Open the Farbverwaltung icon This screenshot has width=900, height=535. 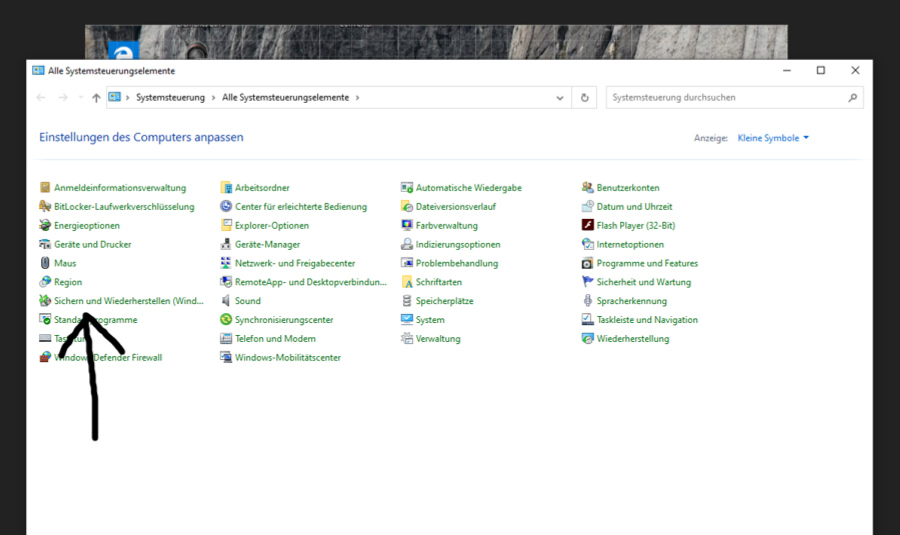tap(407, 226)
